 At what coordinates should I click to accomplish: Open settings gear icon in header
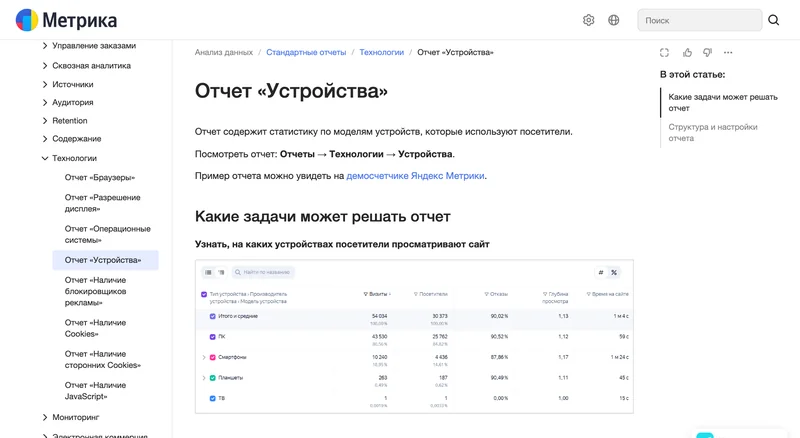coord(588,20)
